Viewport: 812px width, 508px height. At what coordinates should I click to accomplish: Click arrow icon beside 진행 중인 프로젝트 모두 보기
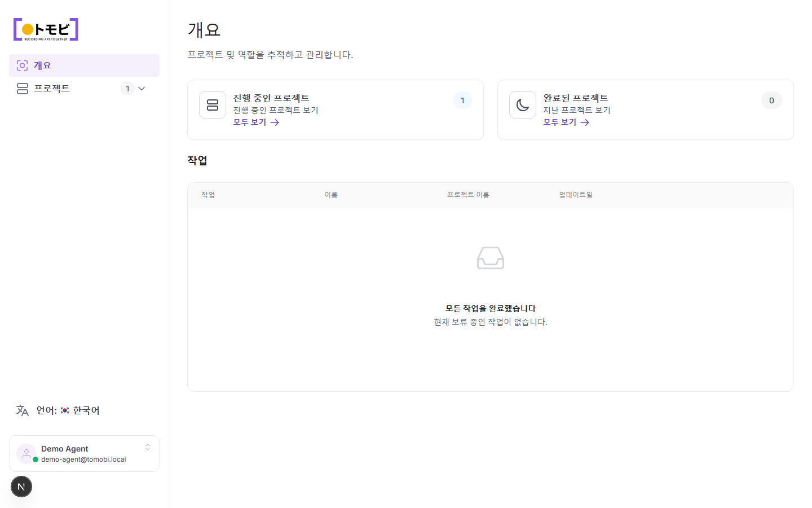(275, 122)
